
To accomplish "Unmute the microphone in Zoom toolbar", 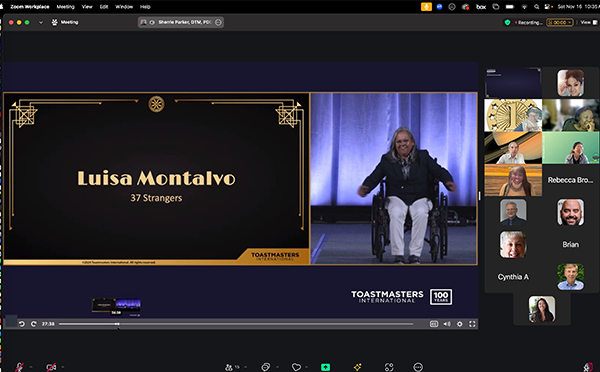I will 19,367.
